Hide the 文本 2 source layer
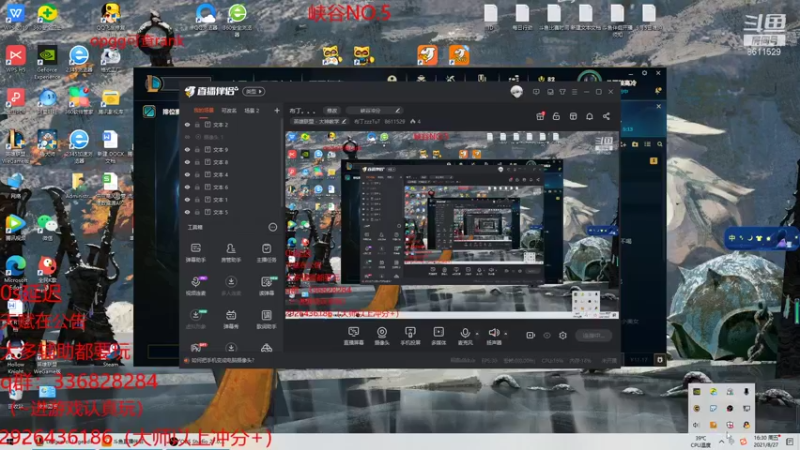The height and width of the screenshot is (450, 800). pos(187,124)
